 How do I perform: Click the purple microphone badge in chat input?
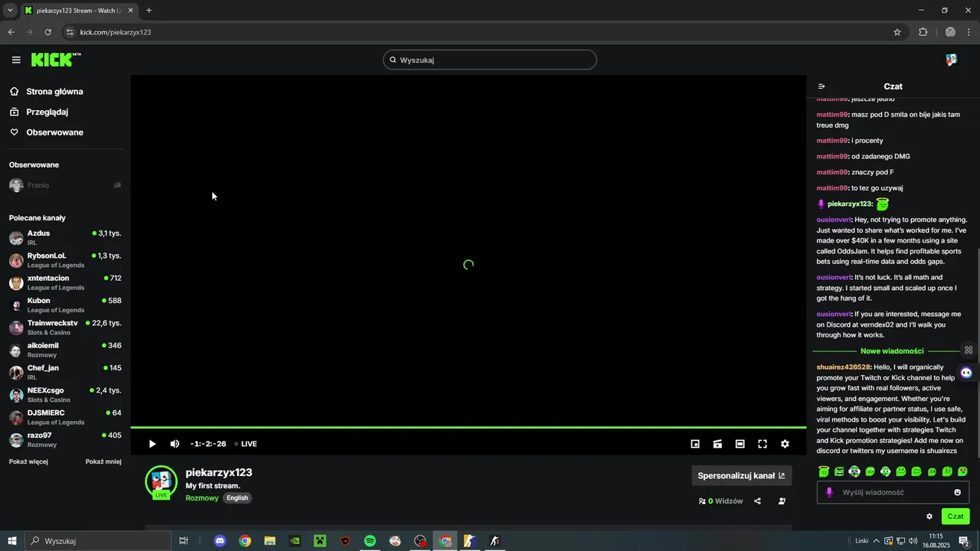(829, 492)
